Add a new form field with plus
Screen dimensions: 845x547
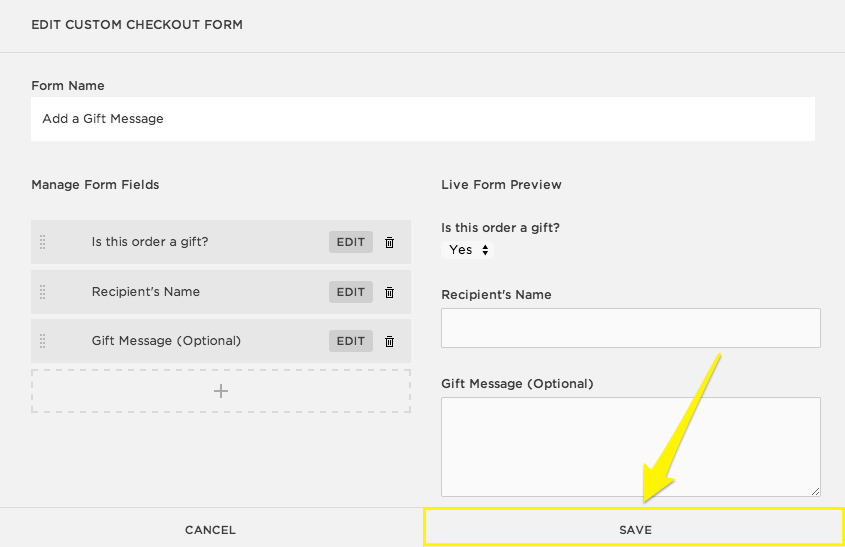coord(221,391)
